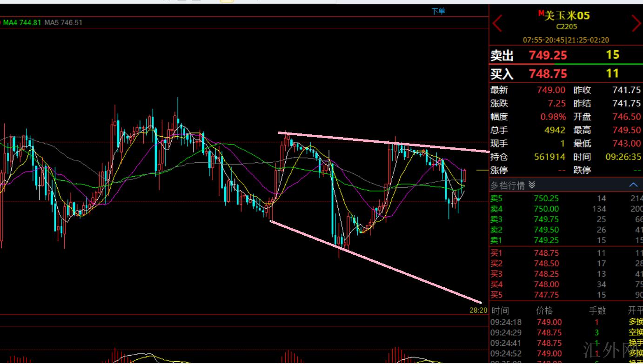Click the 卖出 price 749.25
This screenshot has width=643, height=364.
click(548, 55)
